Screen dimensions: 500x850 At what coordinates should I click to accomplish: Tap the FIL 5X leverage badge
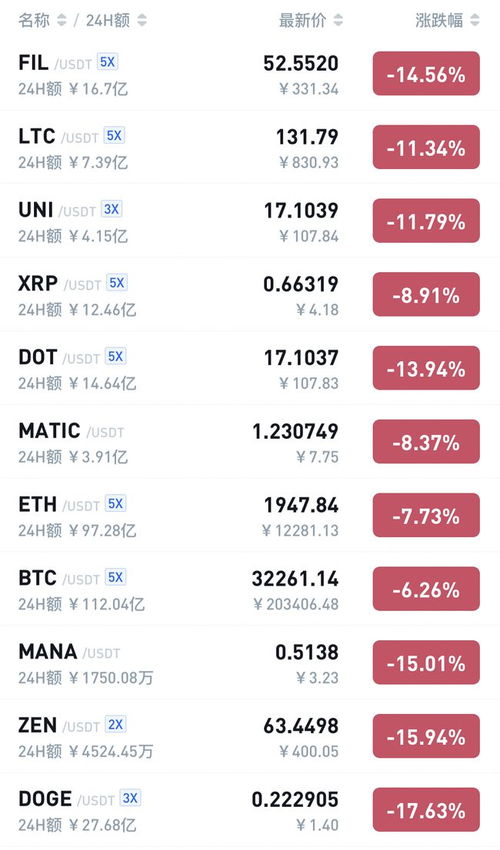pyautogui.click(x=107, y=62)
